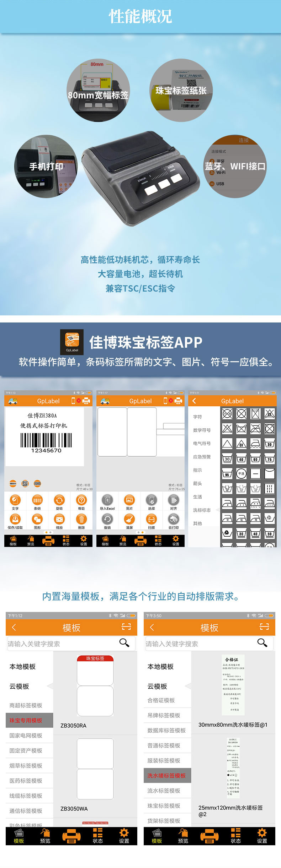Select 合格证模板 category
This screenshot has height=868, width=281.
coord(167,700)
